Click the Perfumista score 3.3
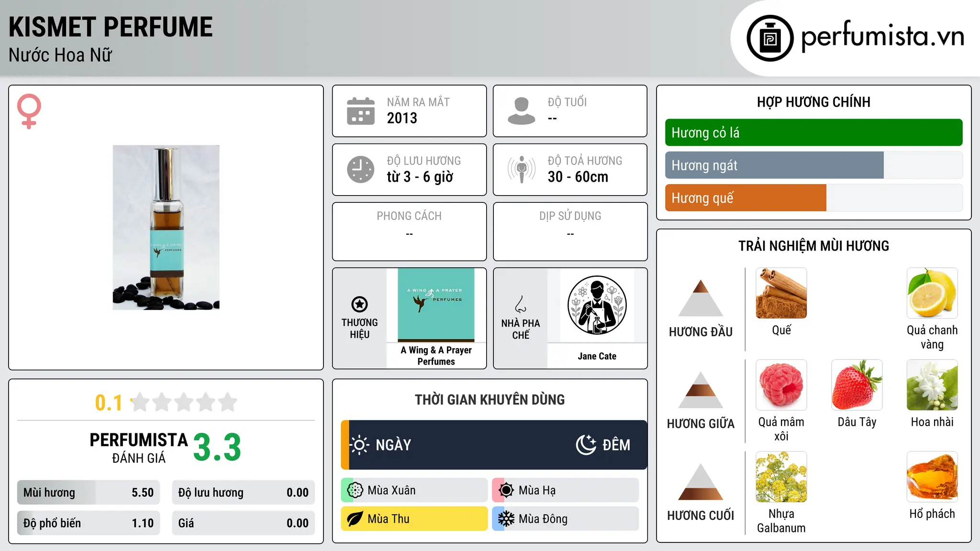 coord(217,448)
